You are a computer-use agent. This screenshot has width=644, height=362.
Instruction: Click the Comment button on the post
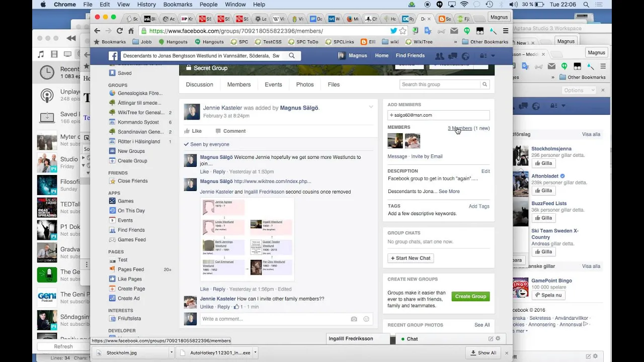point(230,131)
